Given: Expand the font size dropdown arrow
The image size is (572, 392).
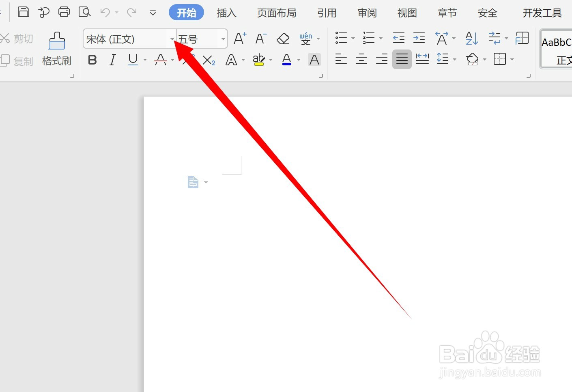Looking at the screenshot, I should [223, 39].
